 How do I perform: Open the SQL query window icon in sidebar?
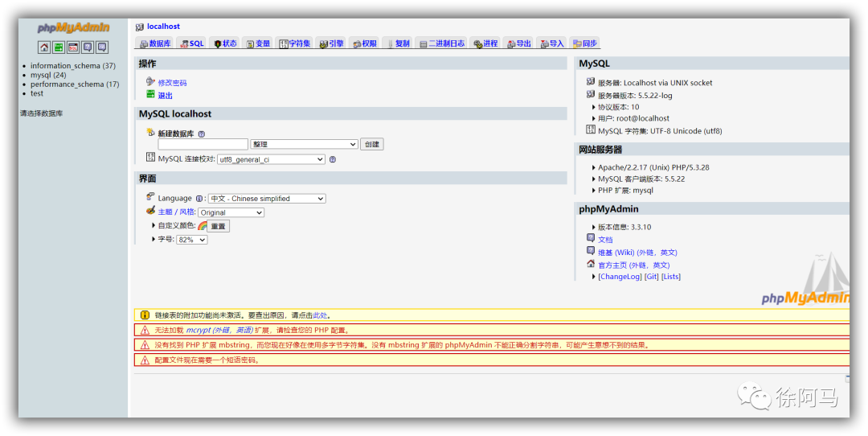(73, 47)
